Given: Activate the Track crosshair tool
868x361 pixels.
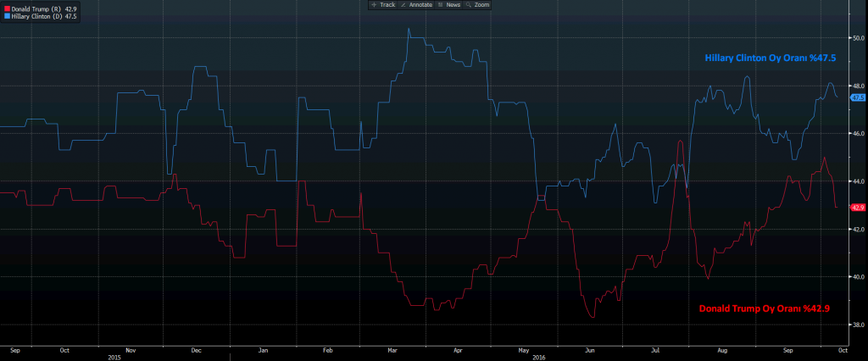Looking at the screenshot, I should [383, 4].
